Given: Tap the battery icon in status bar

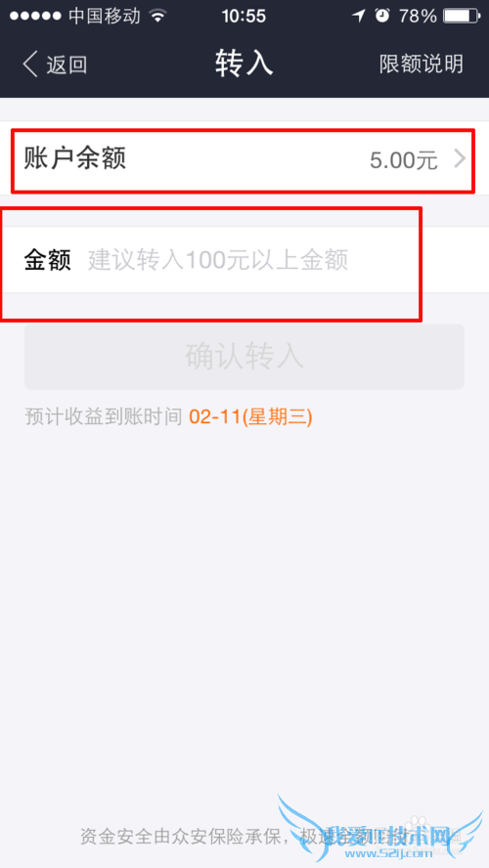Looking at the screenshot, I should click(461, 17).
